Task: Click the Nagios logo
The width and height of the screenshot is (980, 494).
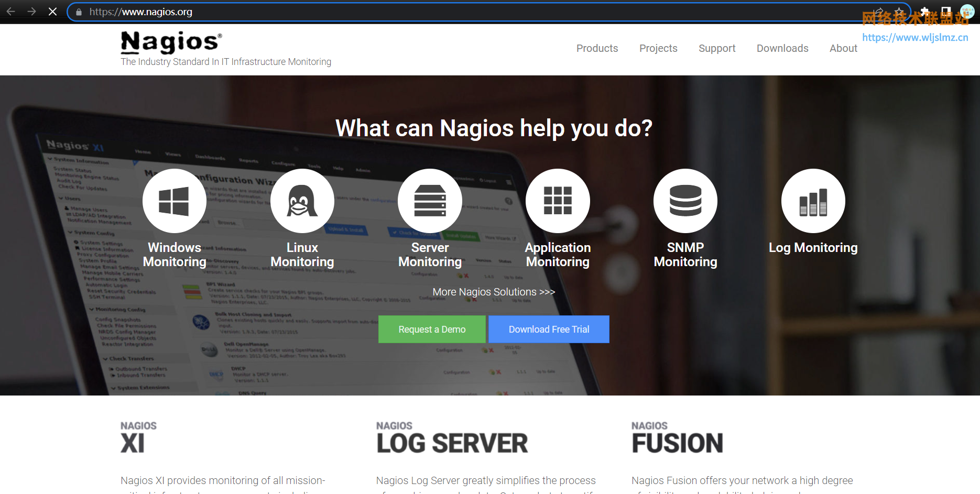Action: [171, 42]
